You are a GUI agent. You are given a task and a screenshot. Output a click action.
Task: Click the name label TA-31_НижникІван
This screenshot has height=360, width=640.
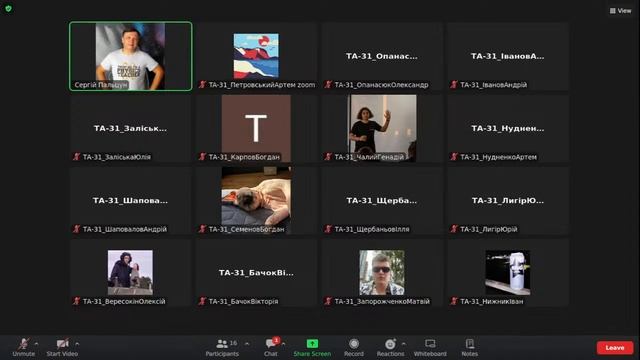[491, 301]
